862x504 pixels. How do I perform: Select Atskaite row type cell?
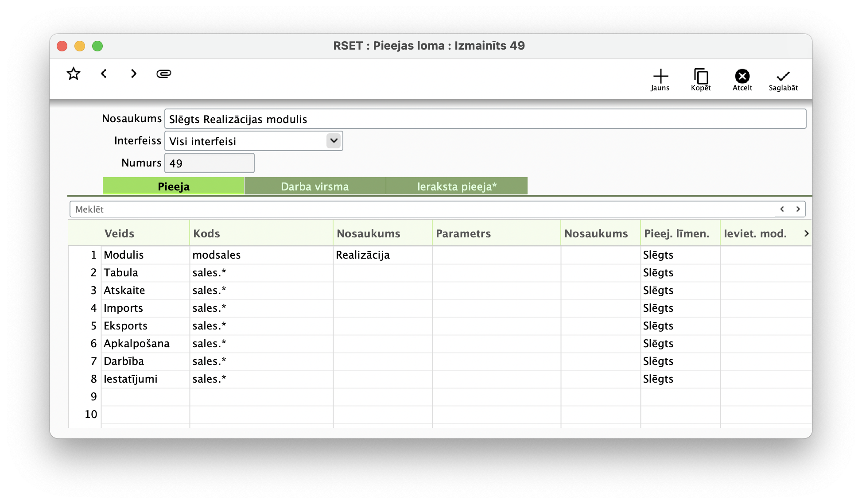tap(145, 291)
